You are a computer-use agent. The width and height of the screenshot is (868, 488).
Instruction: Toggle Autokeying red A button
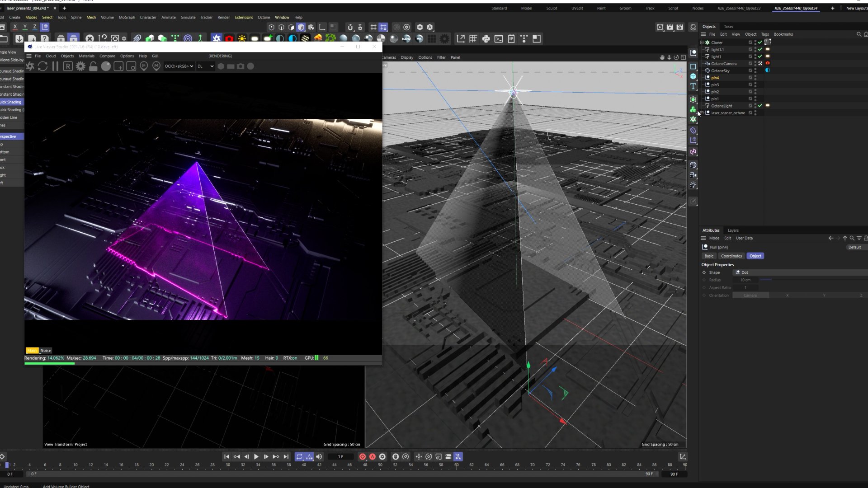[x=373, y=457]
